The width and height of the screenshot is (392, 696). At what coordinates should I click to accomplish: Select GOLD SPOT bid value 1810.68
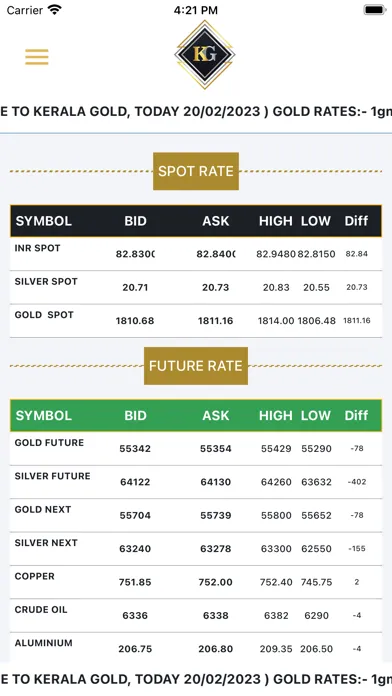[x=135, y=320]
